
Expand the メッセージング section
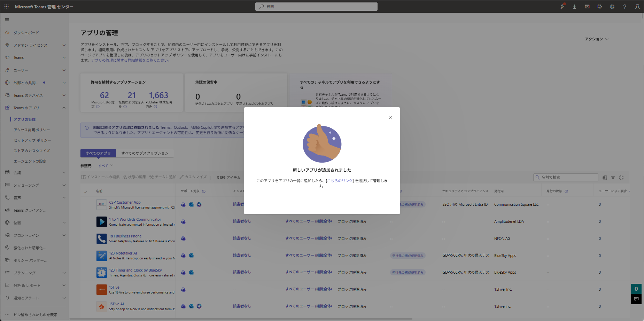point(64,185)
